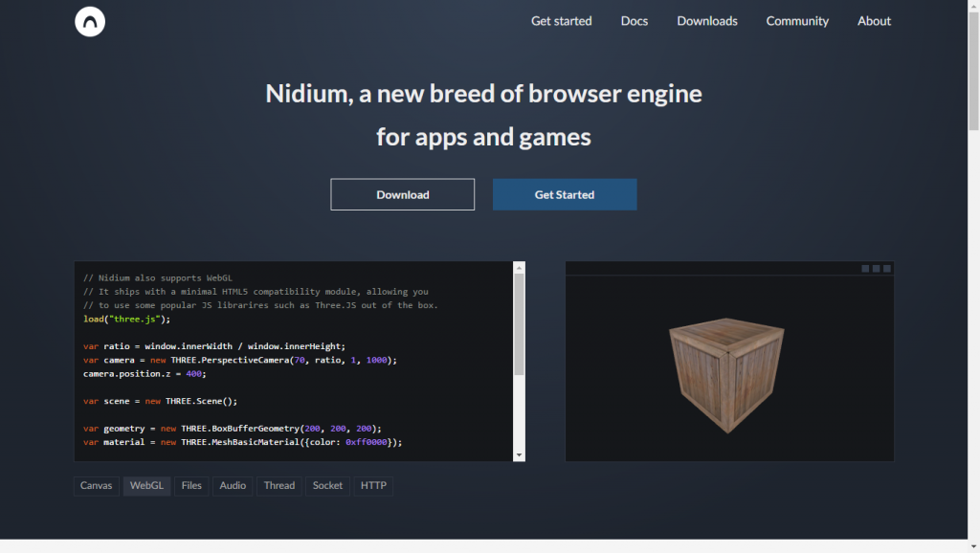Open the Get started nav link

[x=561, y=21]
